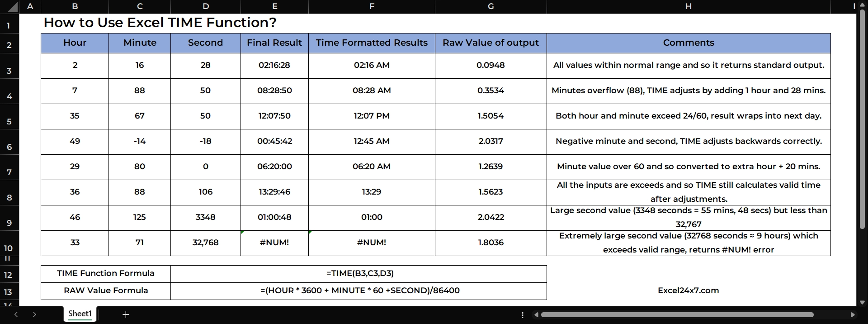Select column E header
The width and height of the screenshot is (868, 324).
[x=275, y=6]
